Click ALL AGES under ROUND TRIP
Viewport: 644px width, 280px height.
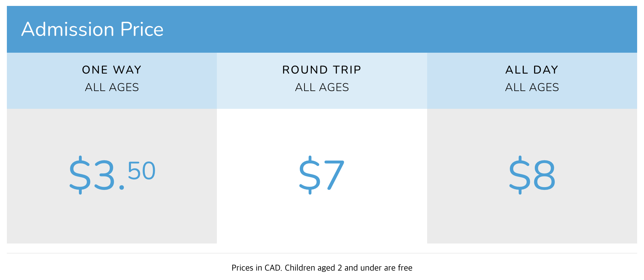[322, 87]
